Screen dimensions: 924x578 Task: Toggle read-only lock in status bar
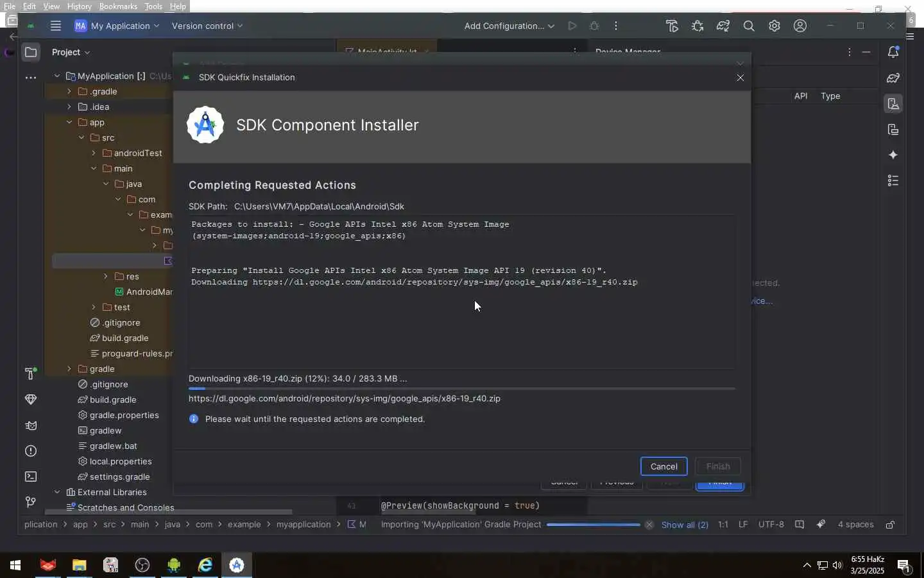tap(890, 525)
